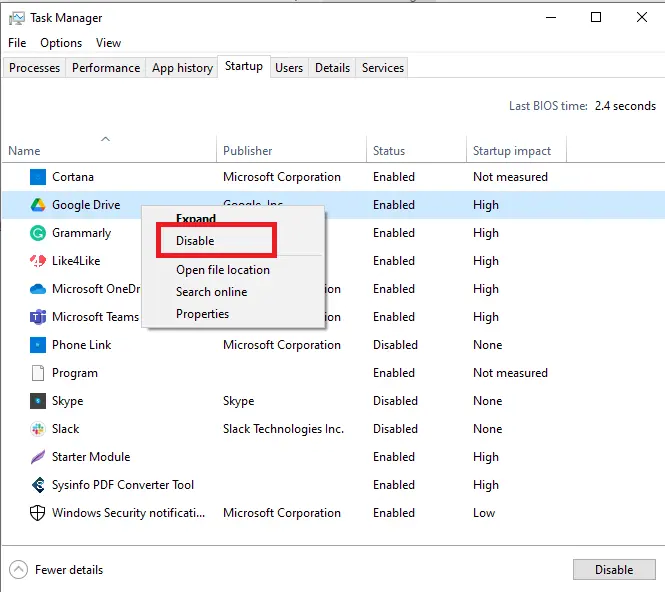Click the Sysinfo PDF Converter Tool icon
Image resolution: width=665 pixels, height=592 pixels.
coord(38,485)
